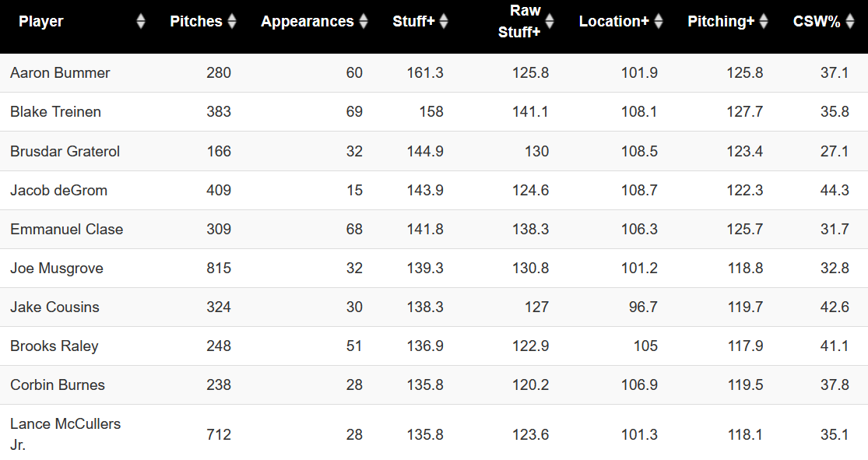868x460 pixels.
Task: Click the Raw Stuff+ sort arrows
Action: click(549, 22)
